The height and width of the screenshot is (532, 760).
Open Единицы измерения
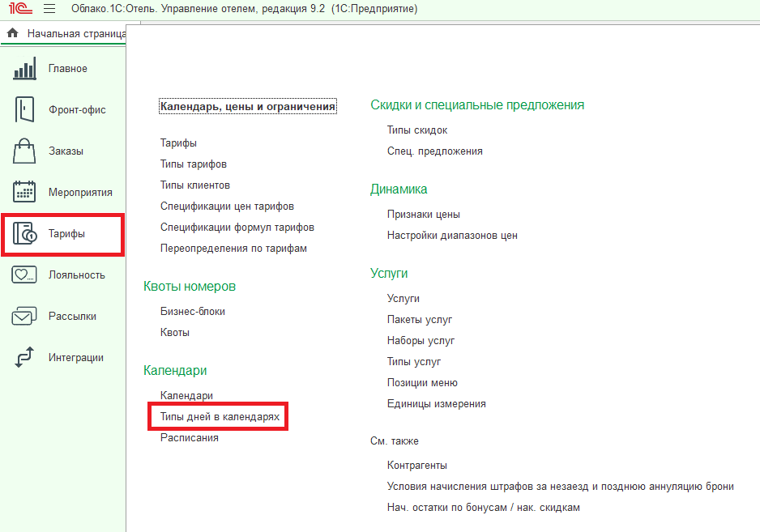click(x=436, y=403)
